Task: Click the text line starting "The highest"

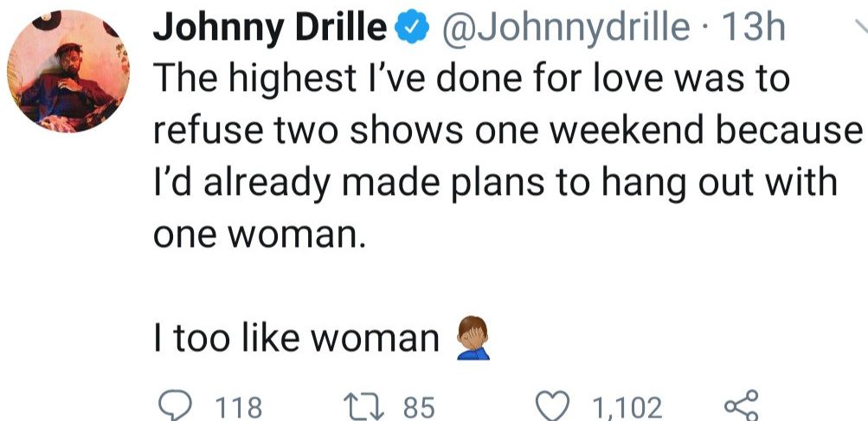Action: pos(471,80)
